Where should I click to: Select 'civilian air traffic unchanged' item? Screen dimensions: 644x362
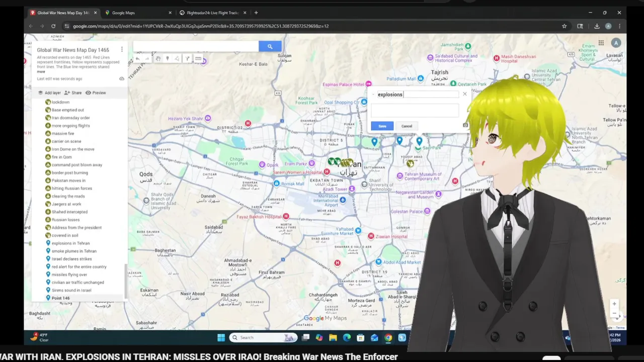(x=77, y=283)
